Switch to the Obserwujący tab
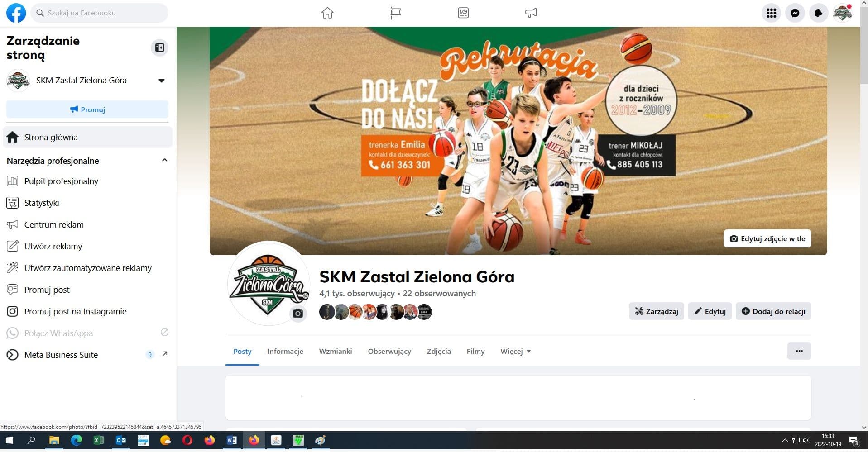 pos(389,352)
